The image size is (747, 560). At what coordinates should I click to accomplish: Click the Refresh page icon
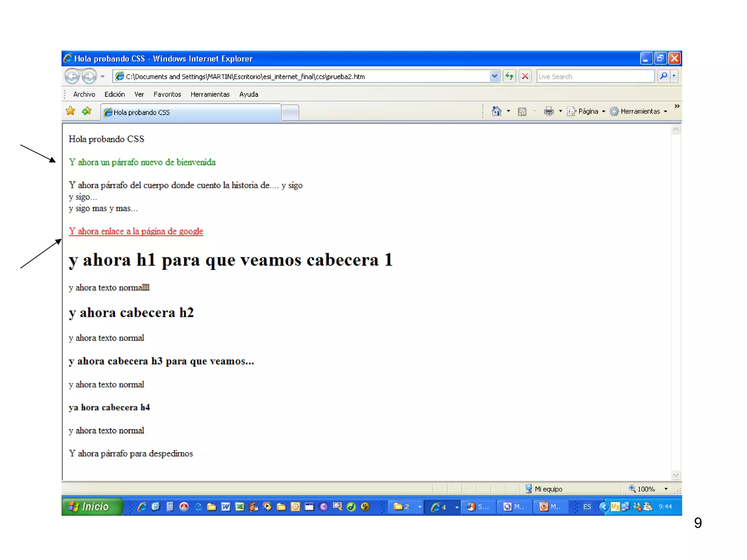[x=509, y=76]
